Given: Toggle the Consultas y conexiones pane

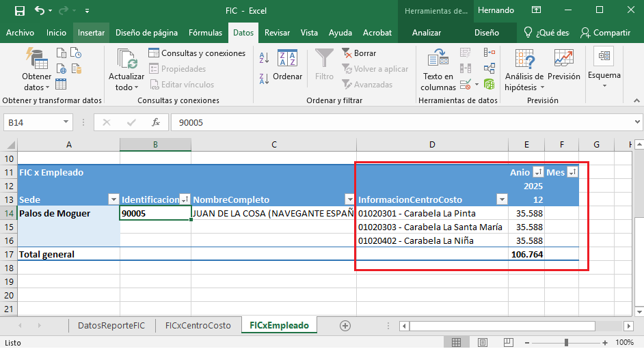Looking at the screenshot, I should 197,53.
